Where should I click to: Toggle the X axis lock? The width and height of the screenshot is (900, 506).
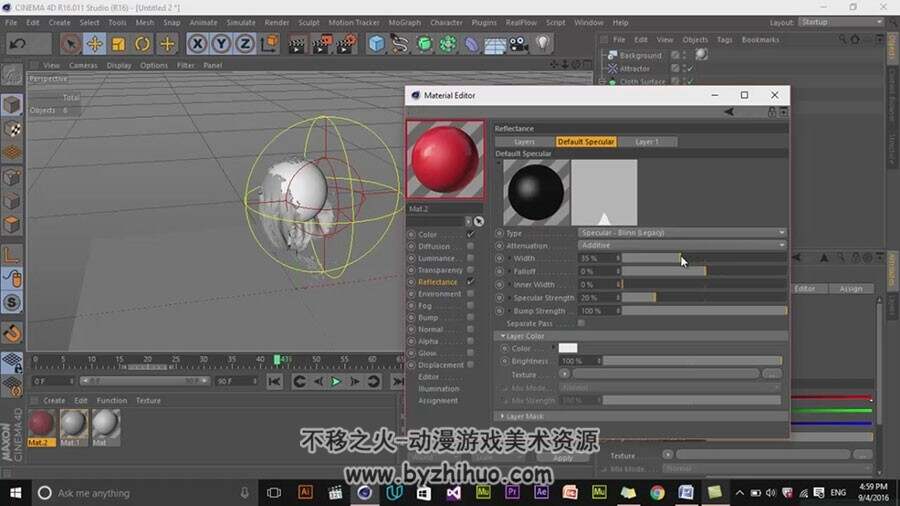tap(197, 44)
